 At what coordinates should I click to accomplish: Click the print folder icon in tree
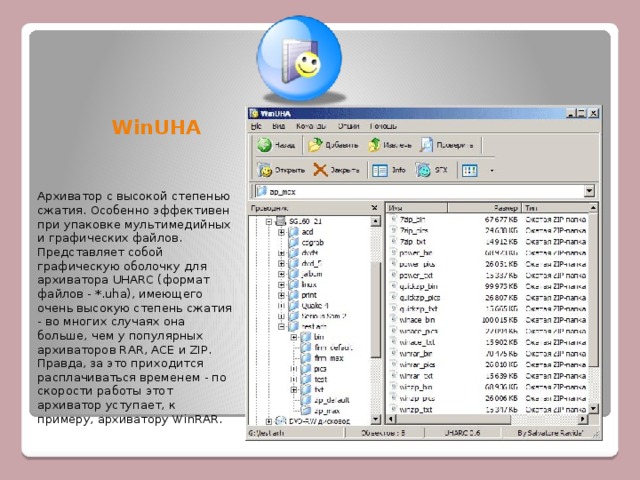294,295
